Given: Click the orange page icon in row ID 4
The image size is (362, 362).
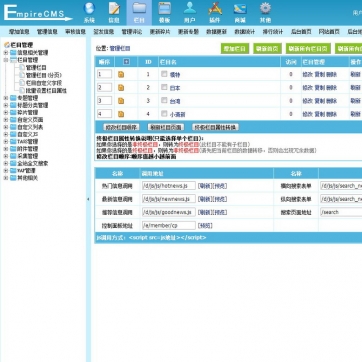Looking at the screenshot, I should tap(121, 114).
